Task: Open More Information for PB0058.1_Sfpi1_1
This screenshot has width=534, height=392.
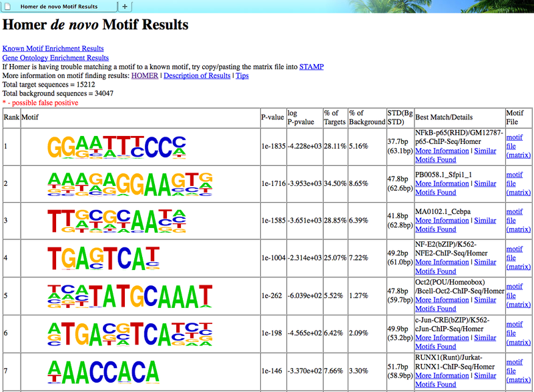Action: 442,183
